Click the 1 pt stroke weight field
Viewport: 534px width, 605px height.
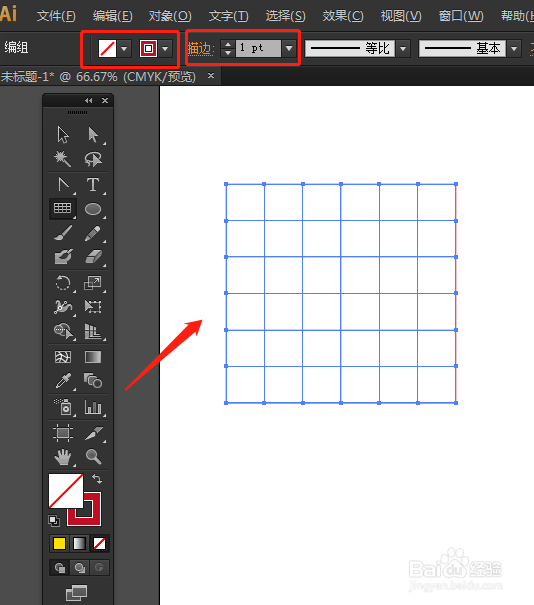[259, 49]
